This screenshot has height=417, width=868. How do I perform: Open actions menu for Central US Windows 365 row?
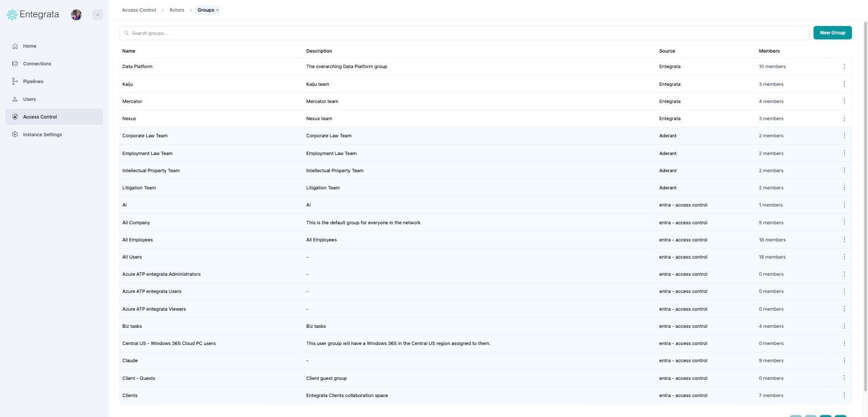pyautogui.click(x=844, y=343)
